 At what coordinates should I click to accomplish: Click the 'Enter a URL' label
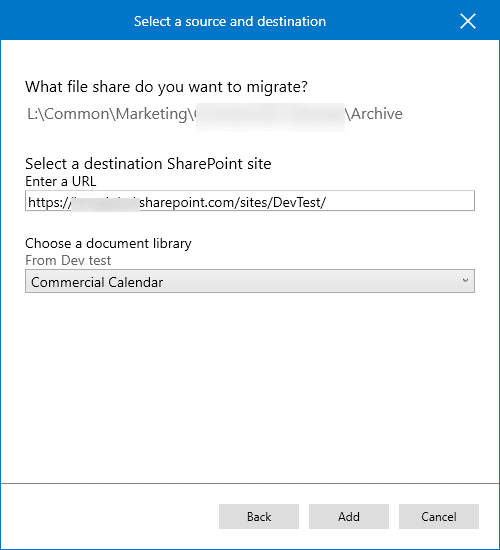tap(61, 181)
